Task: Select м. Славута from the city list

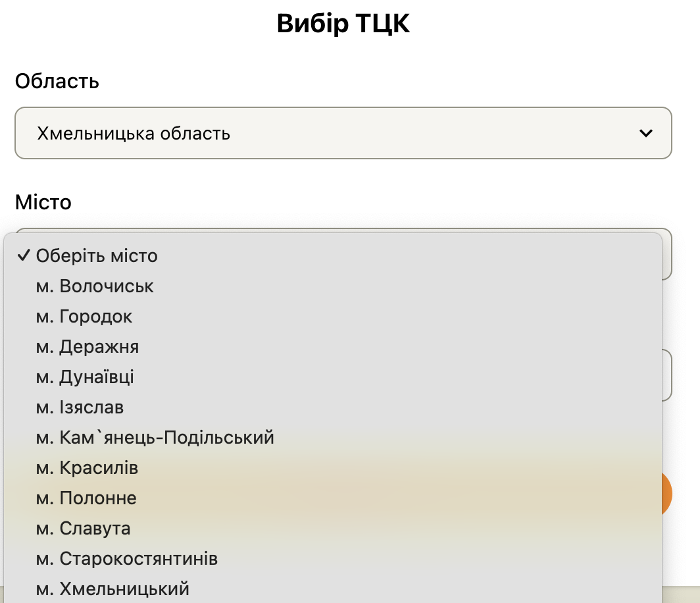Action: 84,528
